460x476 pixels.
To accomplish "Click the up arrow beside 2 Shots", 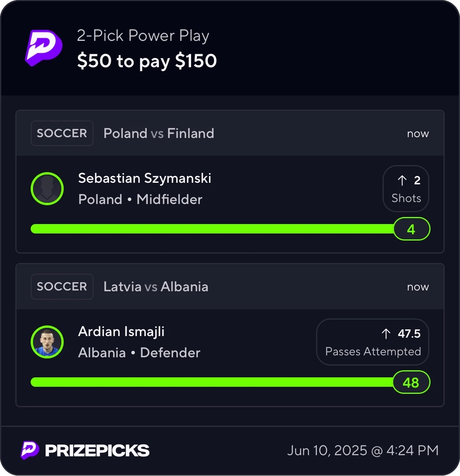I will click(x=402, y=180).
